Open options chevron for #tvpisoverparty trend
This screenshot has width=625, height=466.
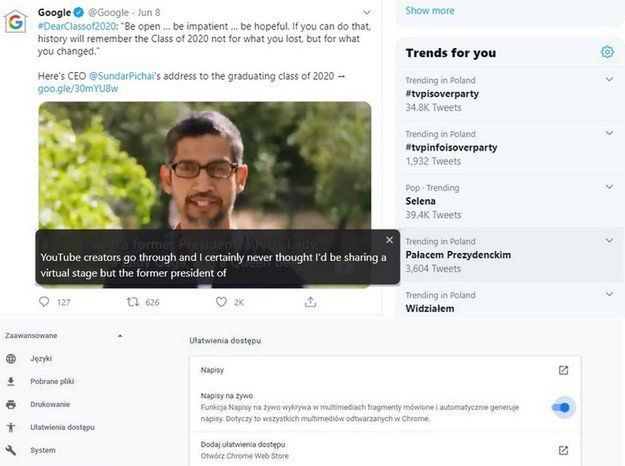point(610,80)
